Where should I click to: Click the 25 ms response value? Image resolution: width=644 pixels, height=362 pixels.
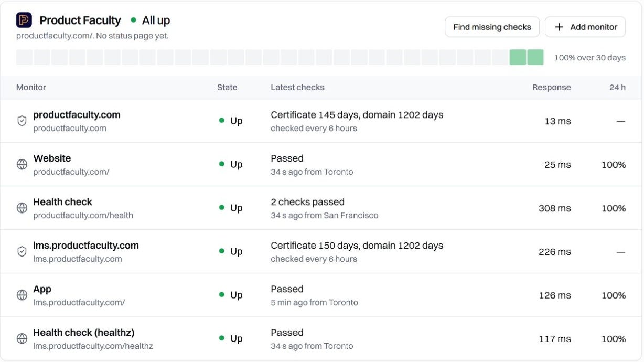pos(557,165)
